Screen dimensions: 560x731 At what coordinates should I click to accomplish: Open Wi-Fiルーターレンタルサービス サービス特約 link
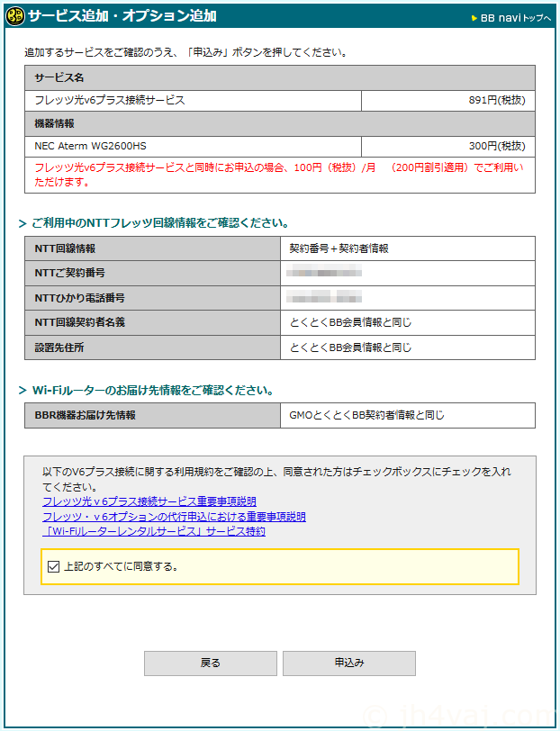[153, 531]
